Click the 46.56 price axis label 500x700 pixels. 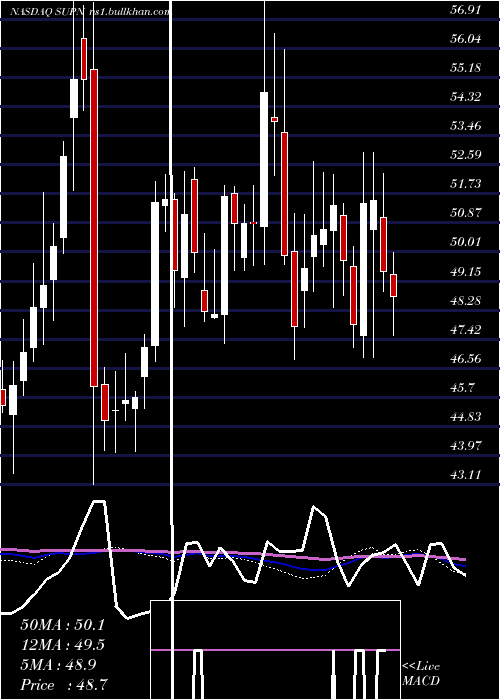click(x=466, y=358)
